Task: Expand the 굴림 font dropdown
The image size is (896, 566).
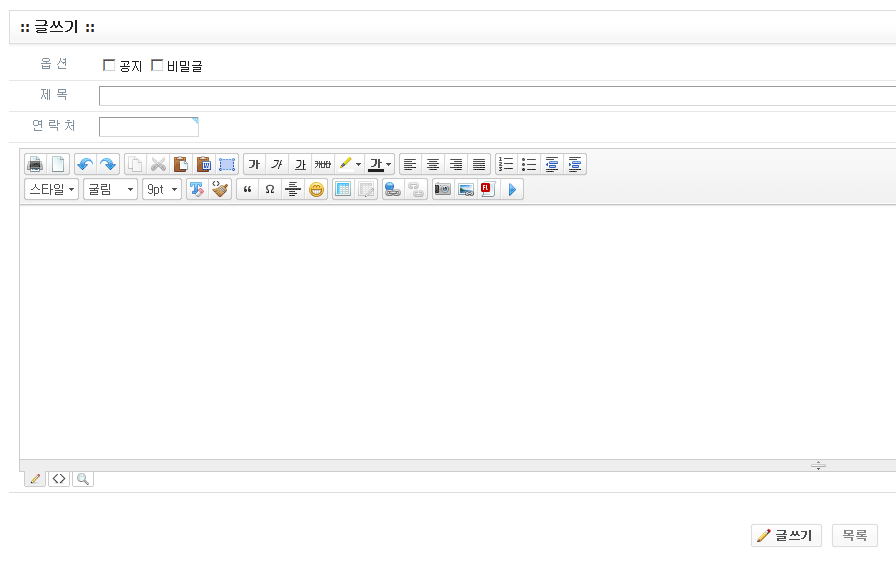Action: coord(110,189)
